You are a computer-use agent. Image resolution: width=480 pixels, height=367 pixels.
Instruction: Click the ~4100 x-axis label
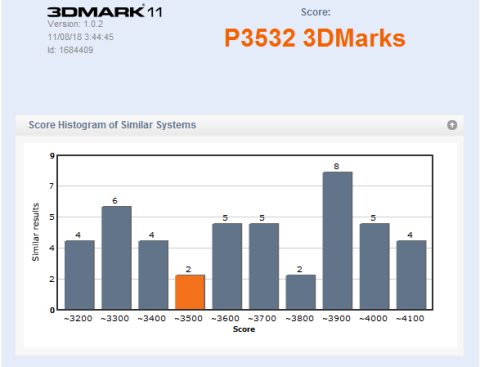pos(410,319)
